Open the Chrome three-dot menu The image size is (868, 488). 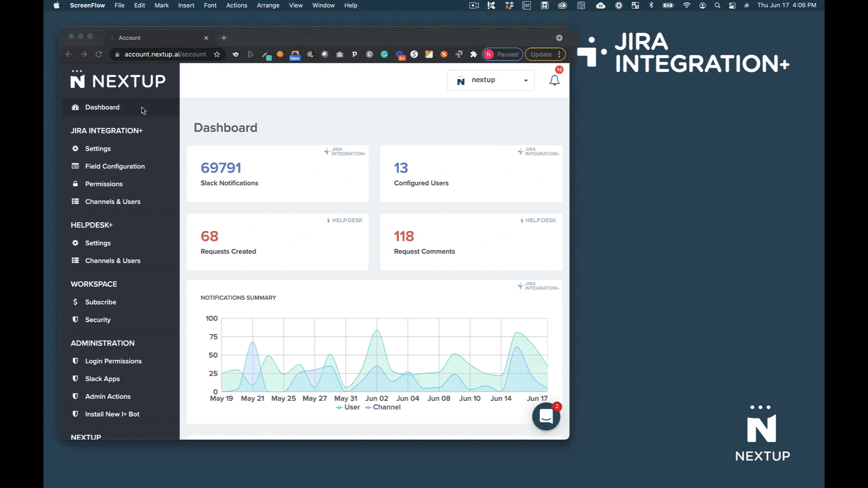click(x=560, y=54)
